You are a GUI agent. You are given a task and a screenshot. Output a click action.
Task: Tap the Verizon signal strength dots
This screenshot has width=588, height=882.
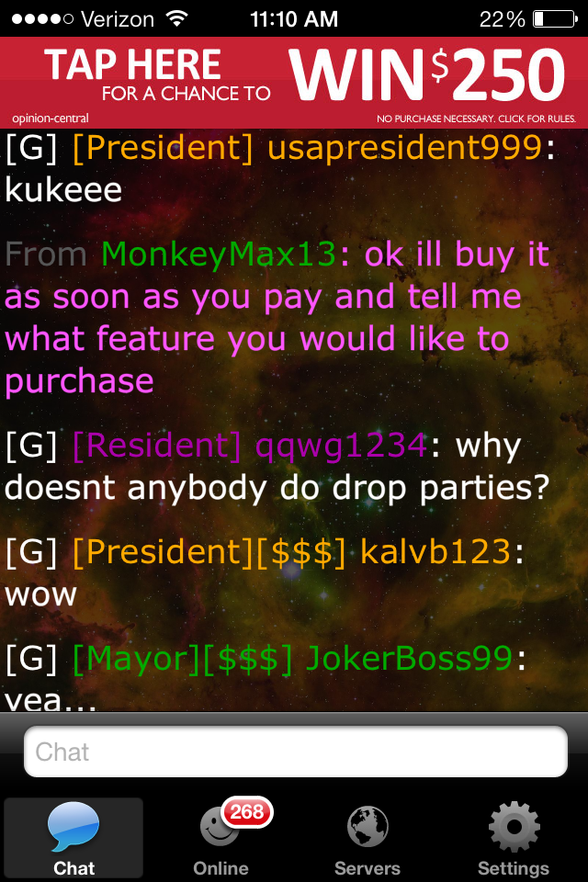coord(43,19)
